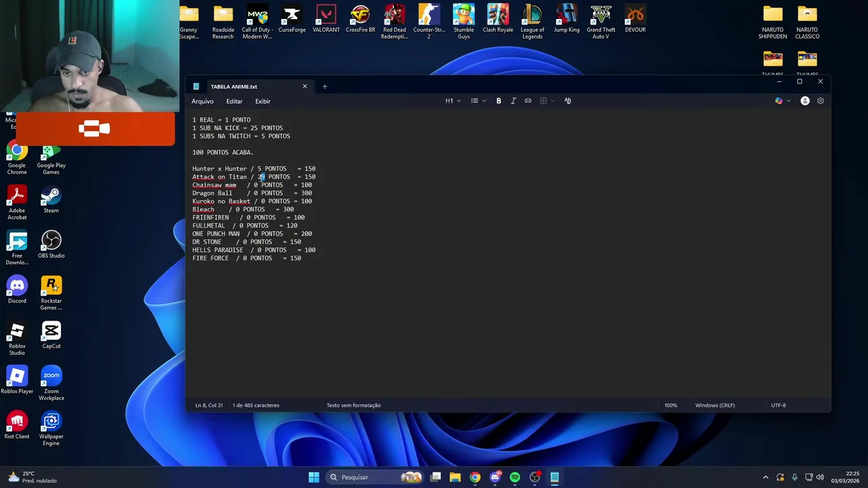Select the CurseForge desktop icon
868x488 pixels.
click(292, 19)
